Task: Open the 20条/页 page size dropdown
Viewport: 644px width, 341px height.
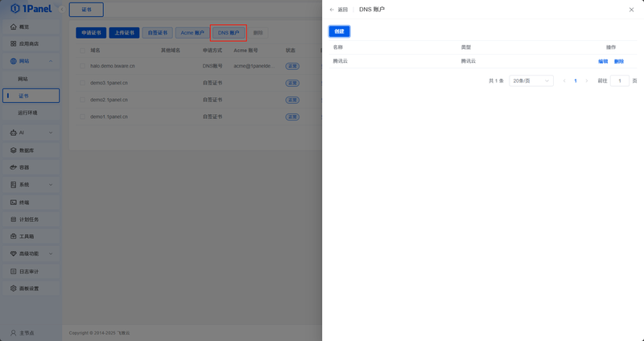Action: (531, 81)
